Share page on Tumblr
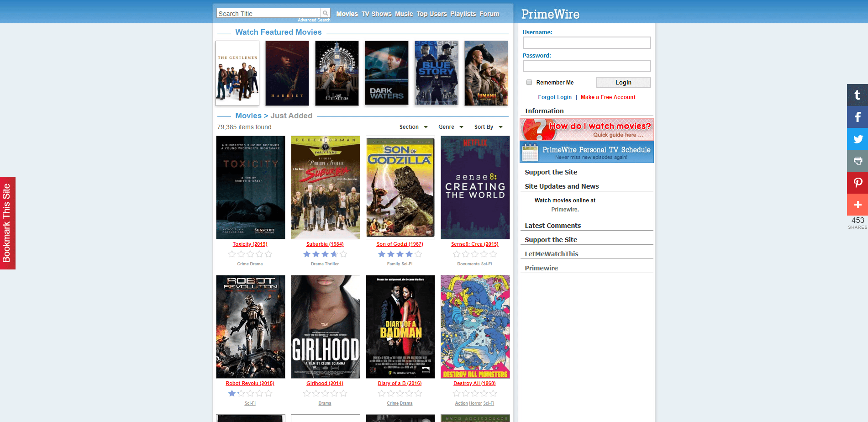The width and height of the screenshot is (868, 422). click(x=857, y=95)
